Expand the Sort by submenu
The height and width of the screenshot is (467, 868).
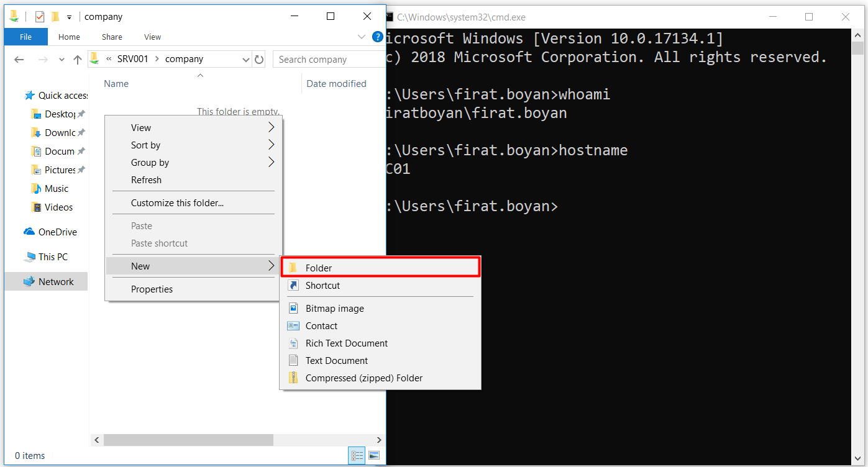point(271,145)
